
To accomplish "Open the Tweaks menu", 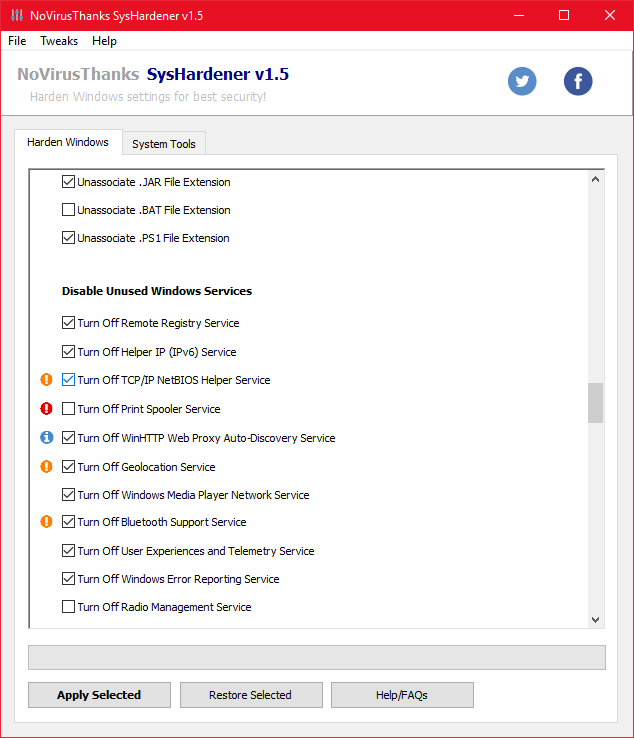I will pos(59,41).
